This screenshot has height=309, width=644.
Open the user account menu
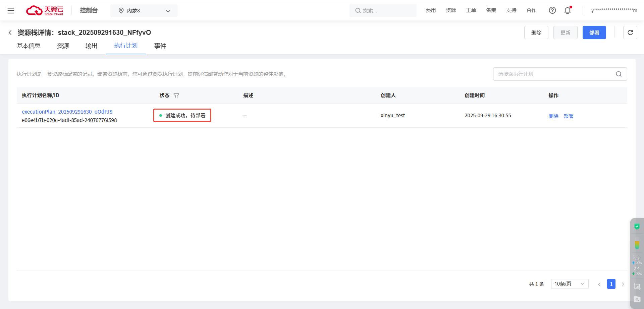(x=614, y=10)
